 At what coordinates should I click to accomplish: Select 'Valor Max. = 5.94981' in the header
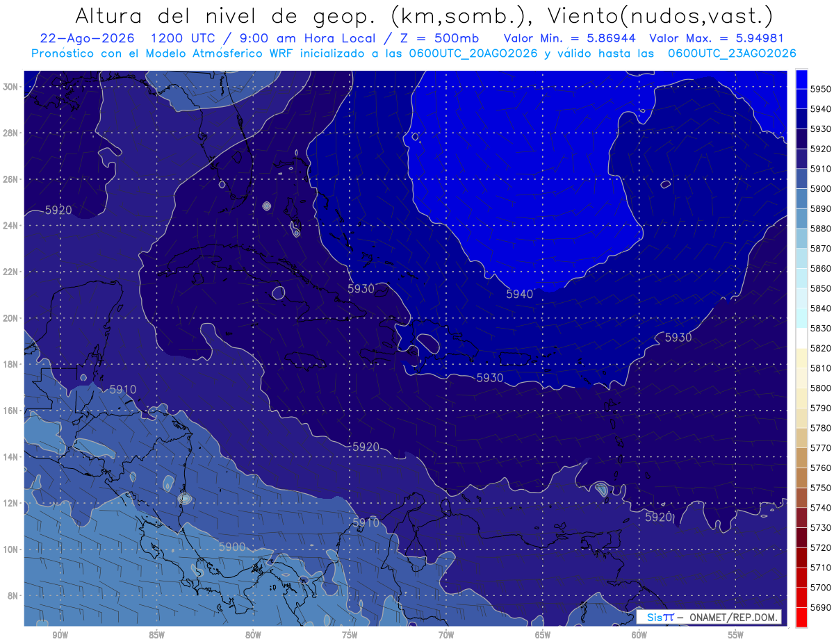[x=717, y=38]
